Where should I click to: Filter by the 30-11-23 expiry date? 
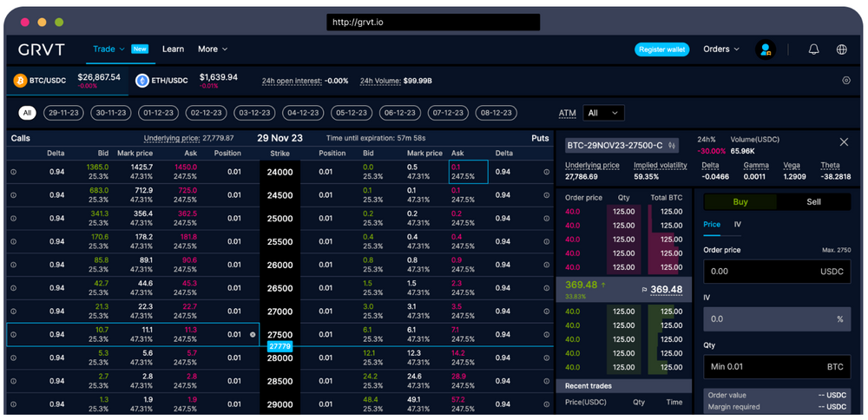[x=111, y=113]
